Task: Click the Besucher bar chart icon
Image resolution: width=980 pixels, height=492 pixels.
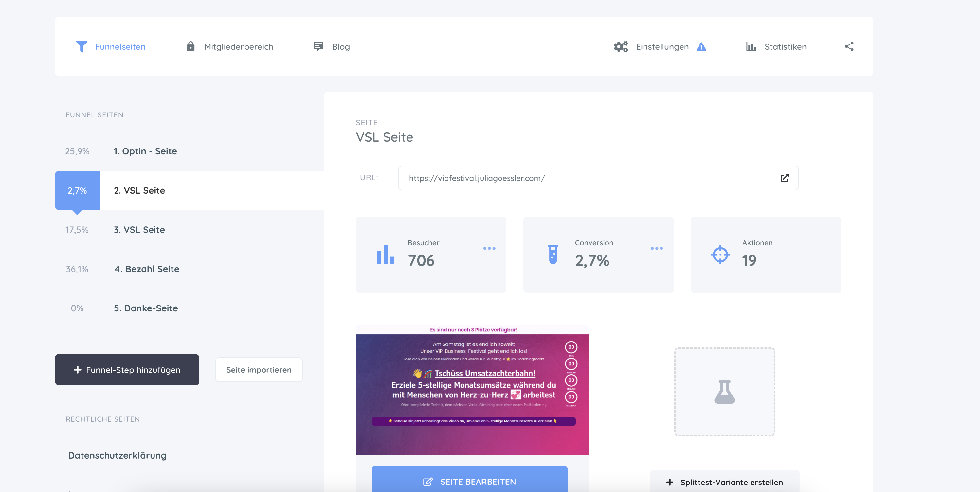Action: [x=385, y=255]
